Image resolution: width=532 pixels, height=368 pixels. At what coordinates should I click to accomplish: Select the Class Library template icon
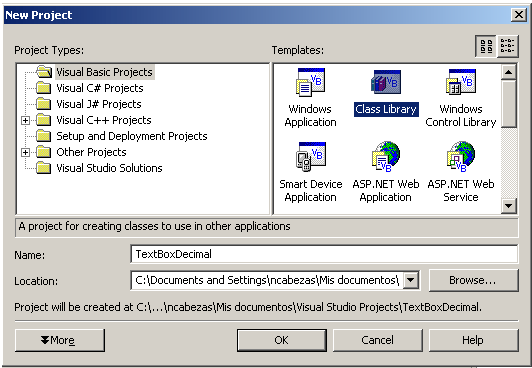386,82
